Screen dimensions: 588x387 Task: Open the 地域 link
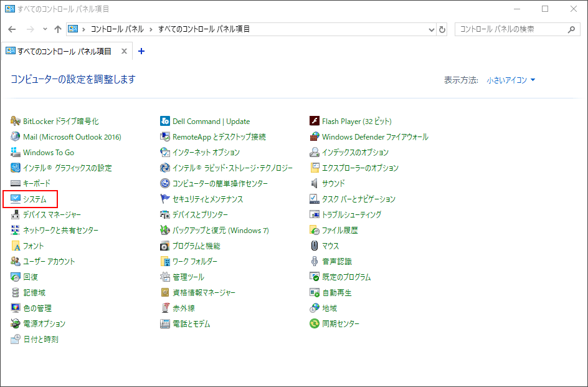[x=330, y=308]
